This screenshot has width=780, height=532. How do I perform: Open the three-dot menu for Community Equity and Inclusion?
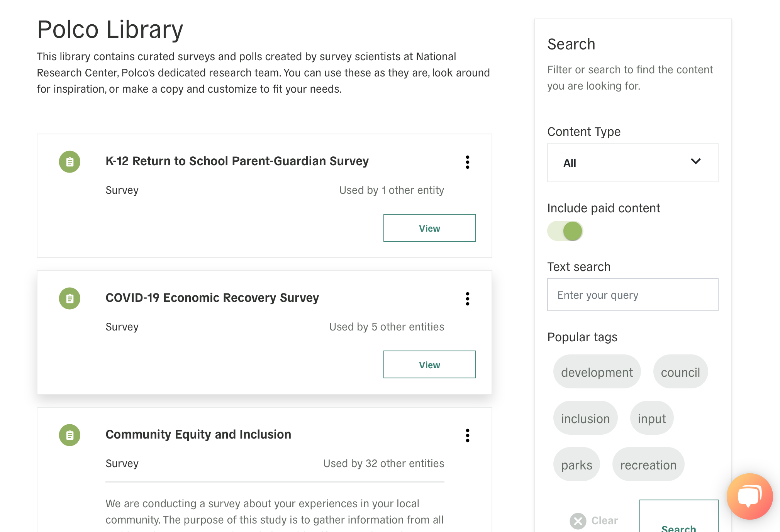(x=468, y=435)
